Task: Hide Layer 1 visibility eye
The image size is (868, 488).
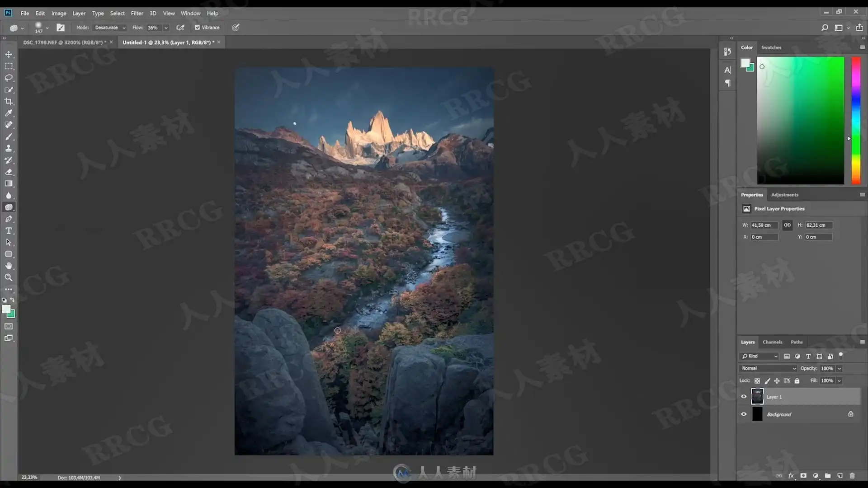Action: click(x=744, y=397)
